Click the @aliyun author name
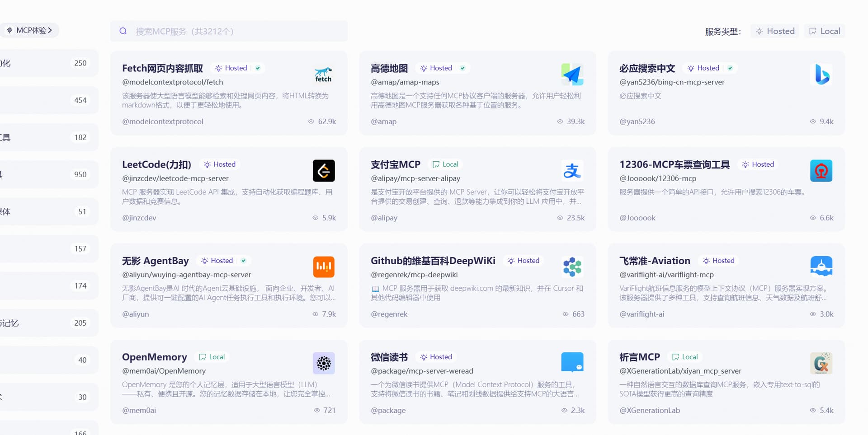The height and width of the screenshot is (435, 868). pos(136,314)
